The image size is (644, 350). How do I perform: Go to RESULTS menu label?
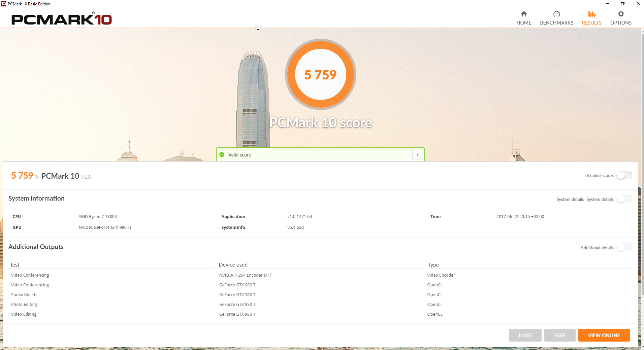click(591, 23)
